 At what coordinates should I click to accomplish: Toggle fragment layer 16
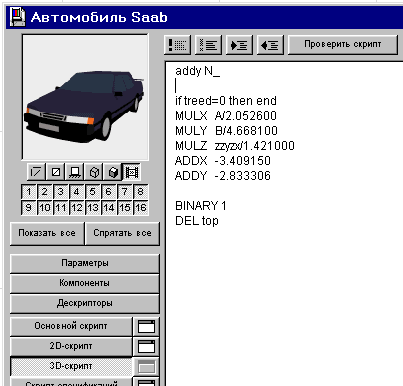pos(140,208)
